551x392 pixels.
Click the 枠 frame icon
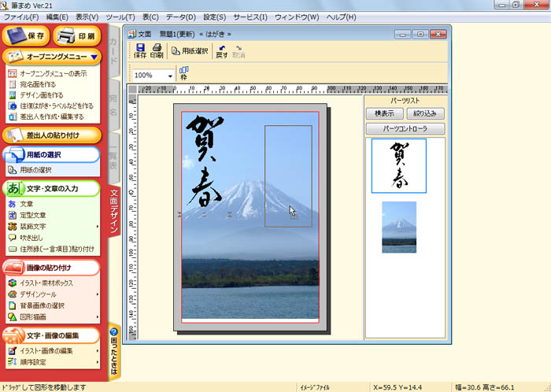184,74
